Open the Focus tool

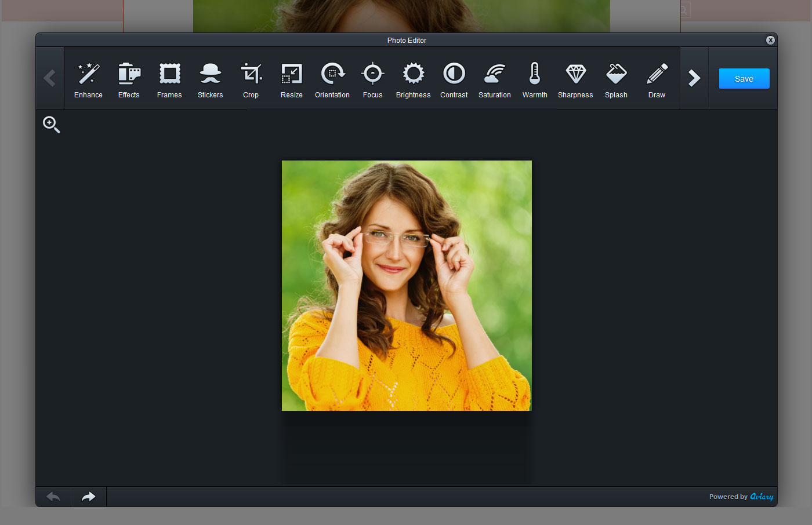coord(372,79)
